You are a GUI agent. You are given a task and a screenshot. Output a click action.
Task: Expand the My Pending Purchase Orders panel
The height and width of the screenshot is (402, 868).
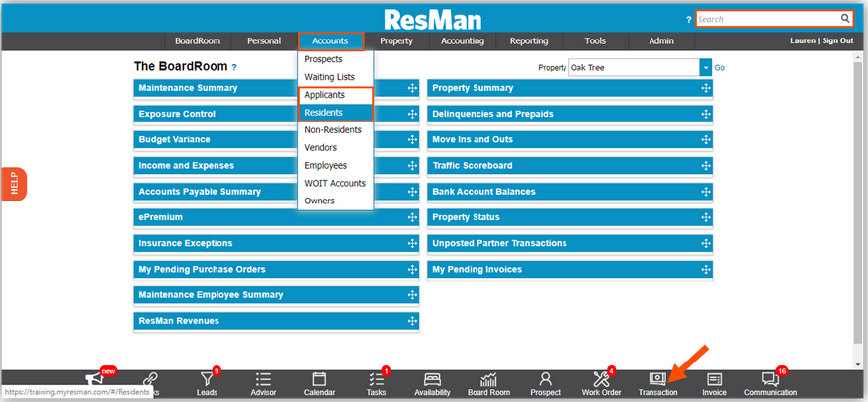276,270
